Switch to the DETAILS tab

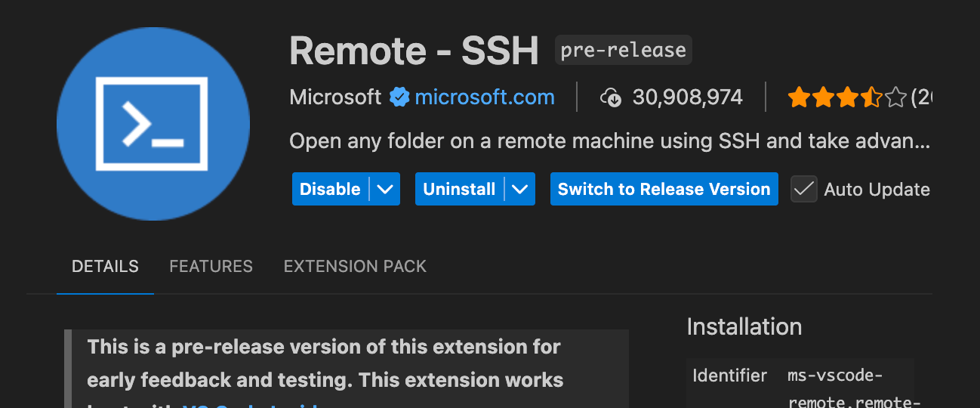click(105, 266)
